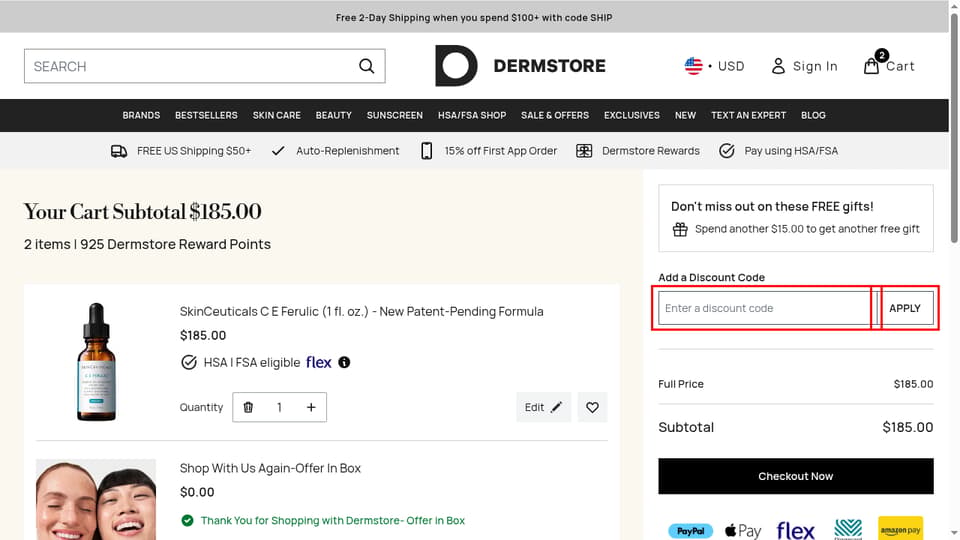
Task: Click the free gift box icon
Action: point(680,229)
